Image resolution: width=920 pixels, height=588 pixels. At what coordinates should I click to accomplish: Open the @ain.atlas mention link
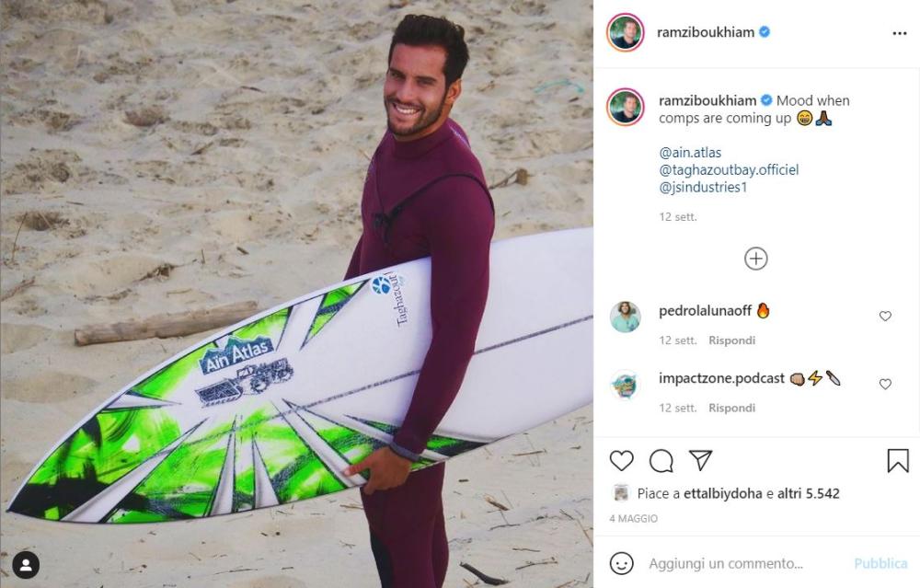point(690,153)
